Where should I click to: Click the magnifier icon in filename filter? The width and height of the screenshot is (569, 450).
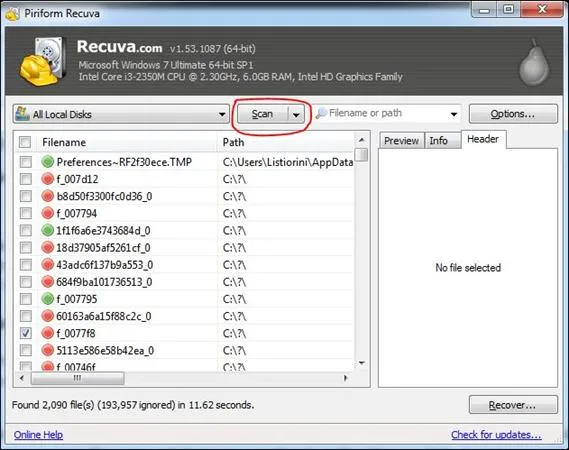point(321,114)
